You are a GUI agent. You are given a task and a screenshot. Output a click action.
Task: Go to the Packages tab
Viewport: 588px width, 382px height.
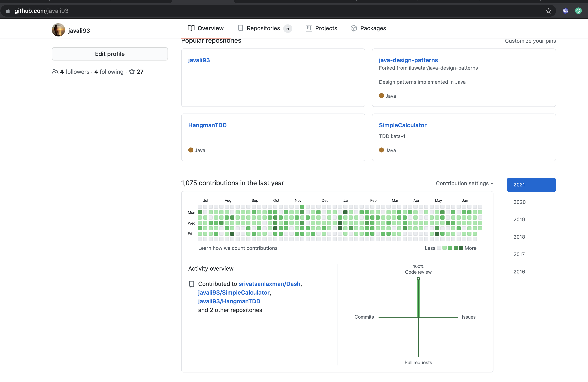pyautogui.click(x=368, y=28)
